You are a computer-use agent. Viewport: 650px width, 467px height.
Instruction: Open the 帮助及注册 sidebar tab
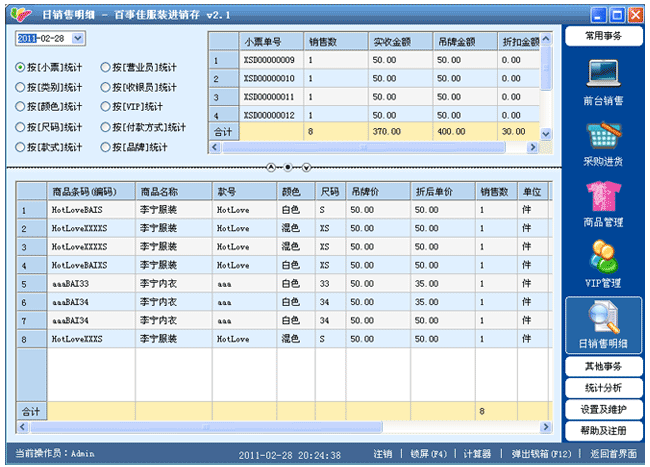click(604, 431)
